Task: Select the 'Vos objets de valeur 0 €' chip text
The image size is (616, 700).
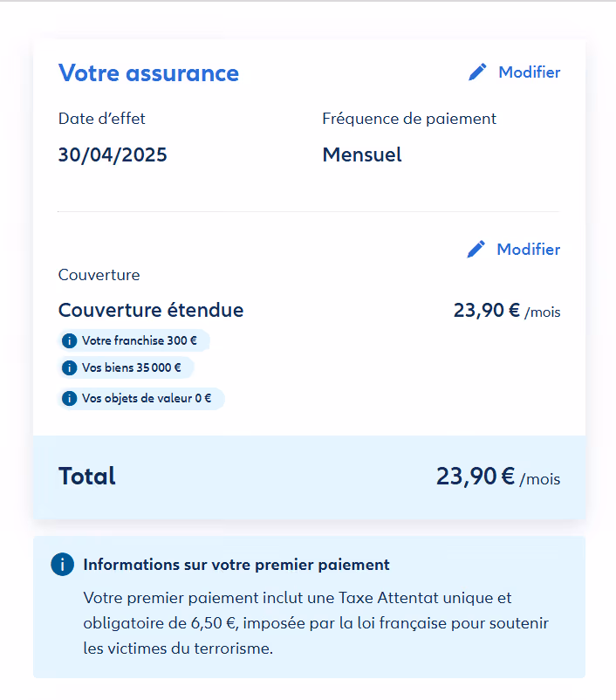Action: (147, 399)
